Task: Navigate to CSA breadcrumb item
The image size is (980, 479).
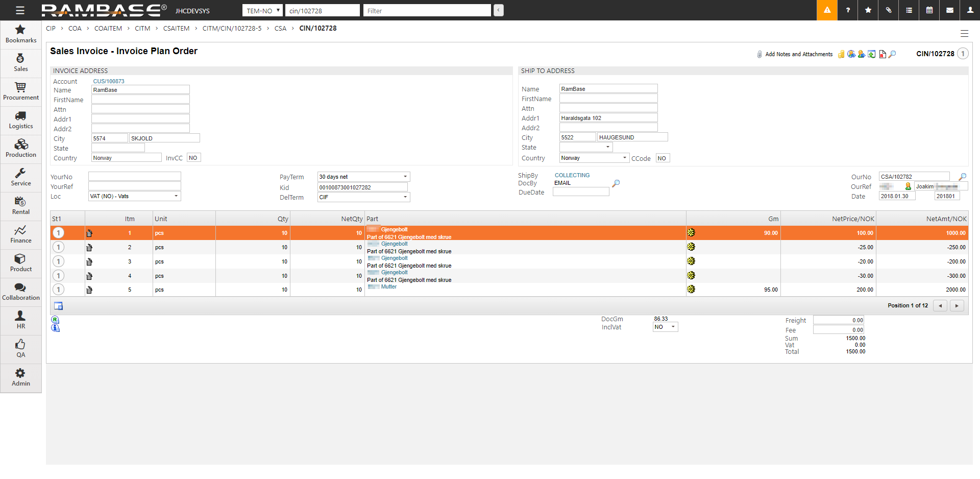Action: 280,29
